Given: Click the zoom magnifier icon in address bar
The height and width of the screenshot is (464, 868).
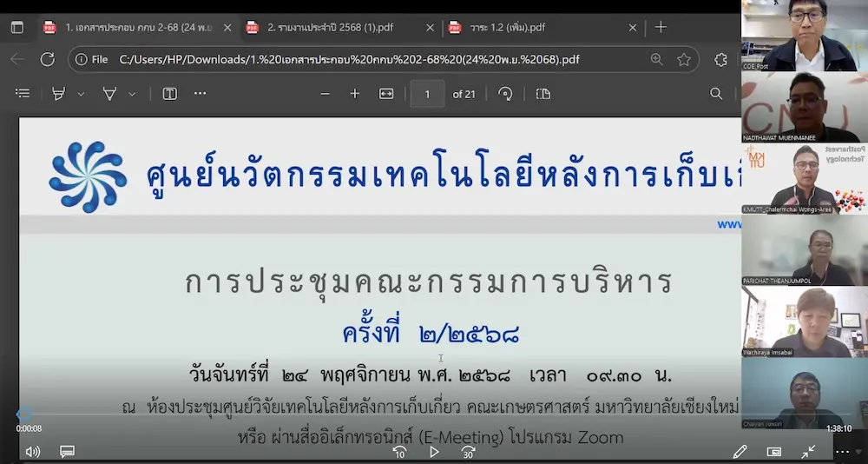Looking at the screenshot, I should (x=656, y=59).
